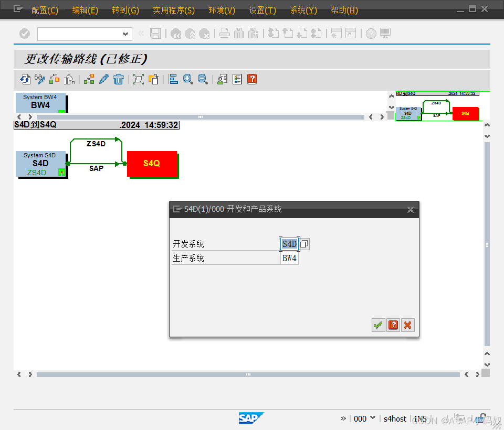Viewport: 504px width, 430px height.
Task: Click the 生产系统 field BW4
Action: (x=289, y=258)
